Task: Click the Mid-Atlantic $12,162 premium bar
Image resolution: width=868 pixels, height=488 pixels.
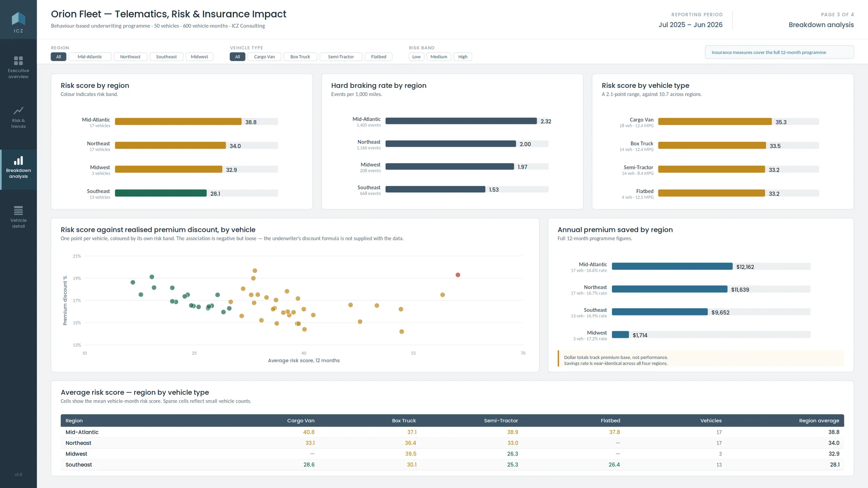Action: tap(672, 266)
